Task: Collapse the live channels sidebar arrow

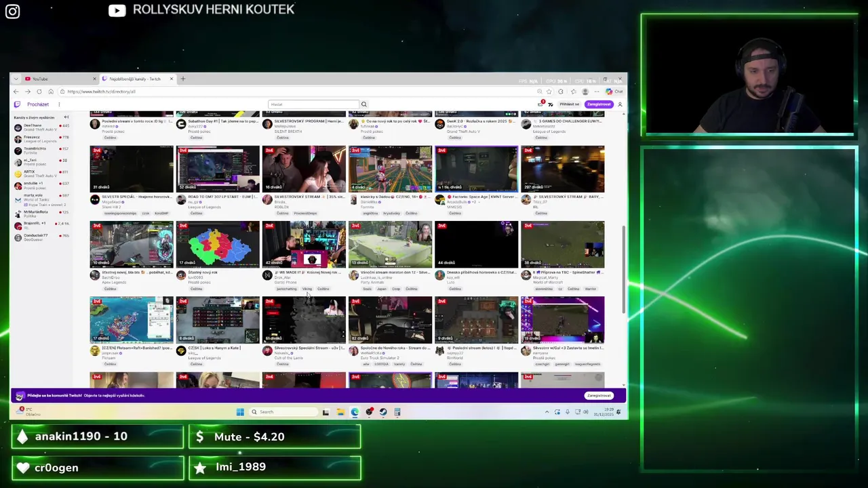Action: tap(66, 117)
